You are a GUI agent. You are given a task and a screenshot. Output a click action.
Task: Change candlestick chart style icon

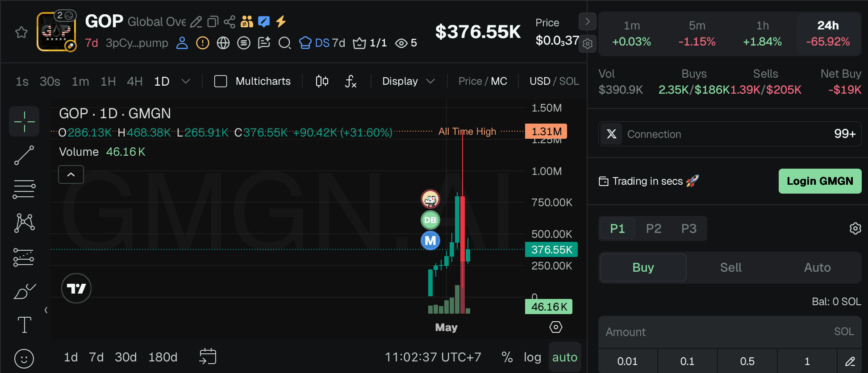(x=322, y=81)
